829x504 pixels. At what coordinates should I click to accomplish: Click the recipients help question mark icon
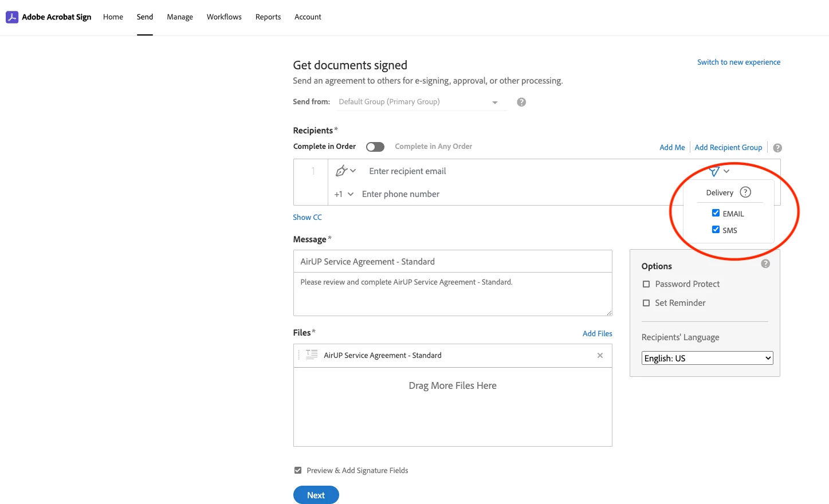click(x=777, y=148)
